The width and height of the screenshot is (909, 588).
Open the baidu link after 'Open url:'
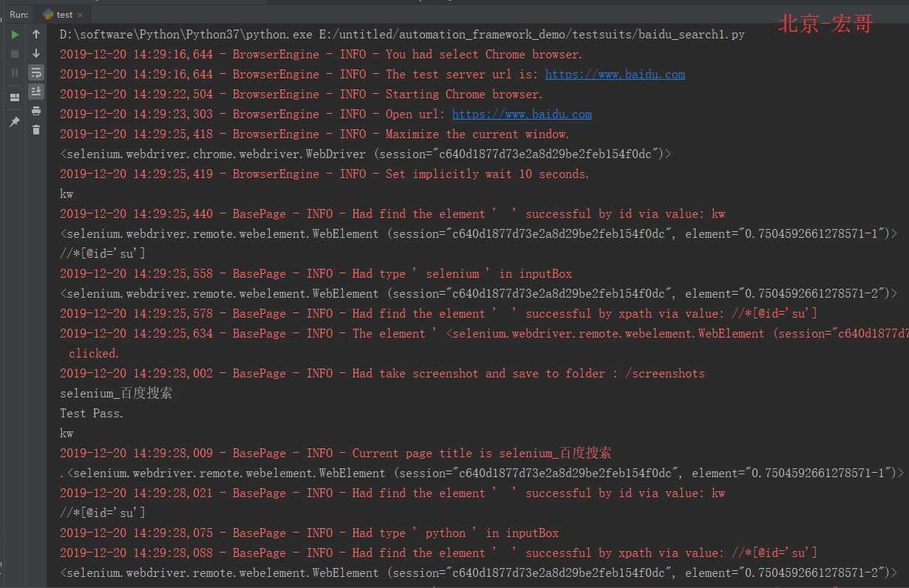point(522,114)
